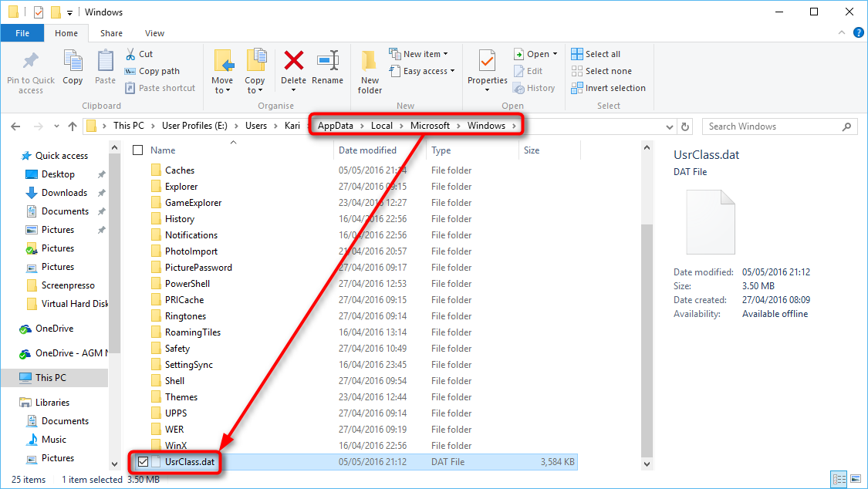Select the Themes folder
The height and width of the screenshot is (489, 868).
[x=181, y=397]
